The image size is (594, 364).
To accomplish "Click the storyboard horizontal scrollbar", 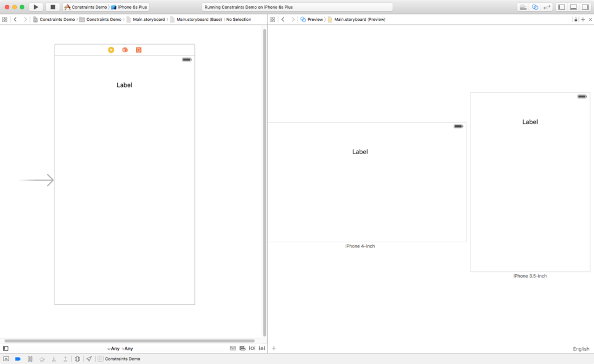I will [129, 341].
